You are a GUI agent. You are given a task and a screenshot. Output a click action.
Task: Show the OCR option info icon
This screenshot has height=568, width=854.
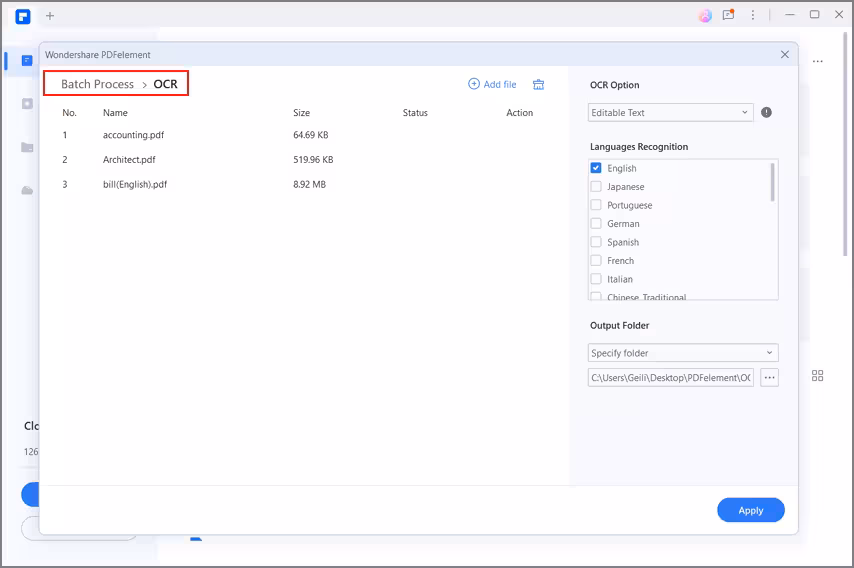tap(766, 112)
